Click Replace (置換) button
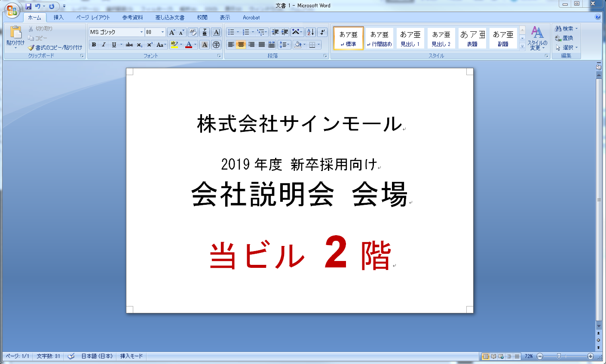The height and width of the screenshot is (364, 606). pos(564,38)
